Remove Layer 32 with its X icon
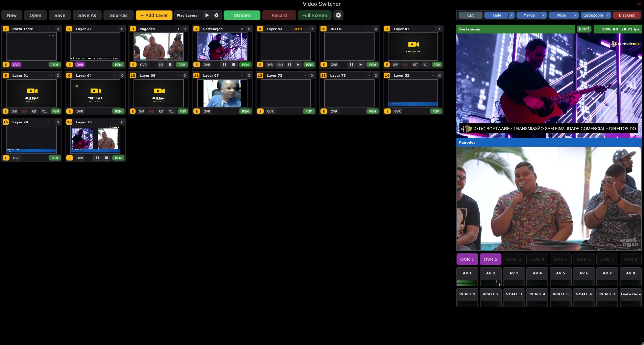This screenshot has height=345, width=644. (x=122, y=29)
